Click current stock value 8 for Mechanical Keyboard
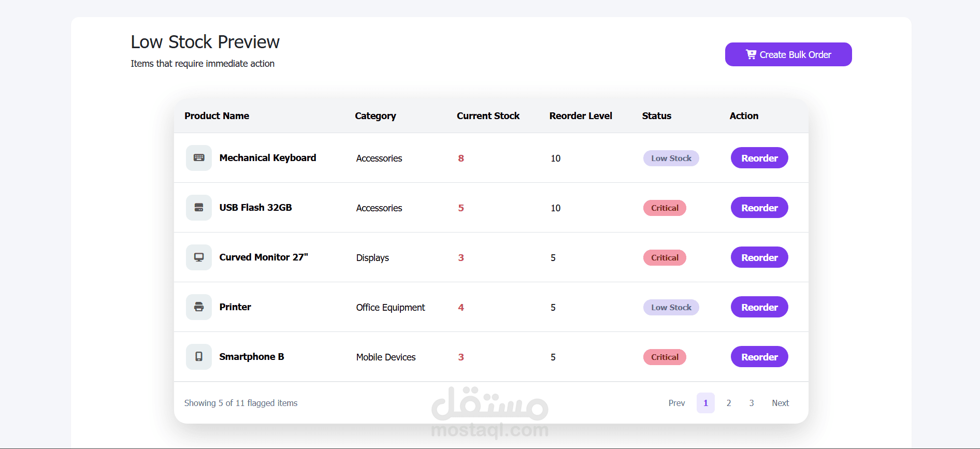The image size is (980, 449). pos(461,158)
